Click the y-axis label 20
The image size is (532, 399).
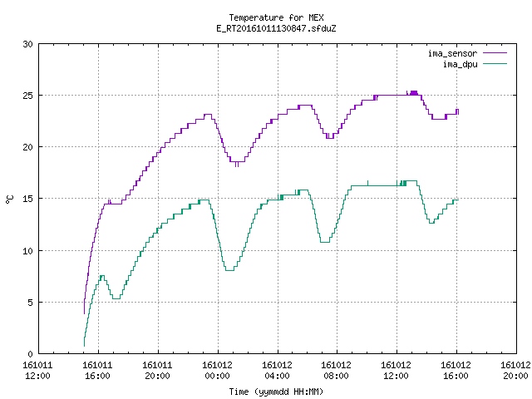tap(27, 147)
